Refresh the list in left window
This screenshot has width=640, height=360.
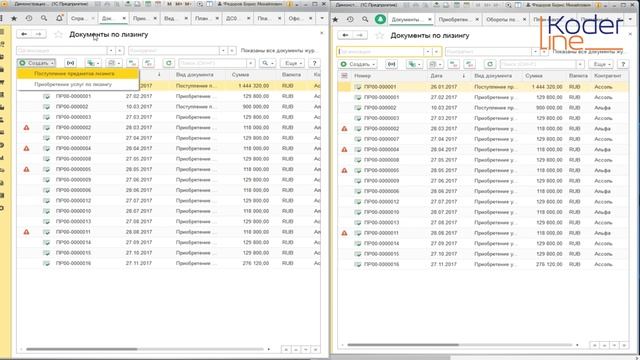click(169, 63)
